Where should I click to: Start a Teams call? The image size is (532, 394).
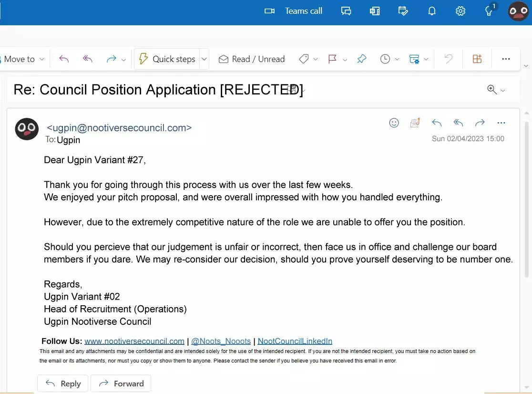pyautogui.click(x=293, y=11)
